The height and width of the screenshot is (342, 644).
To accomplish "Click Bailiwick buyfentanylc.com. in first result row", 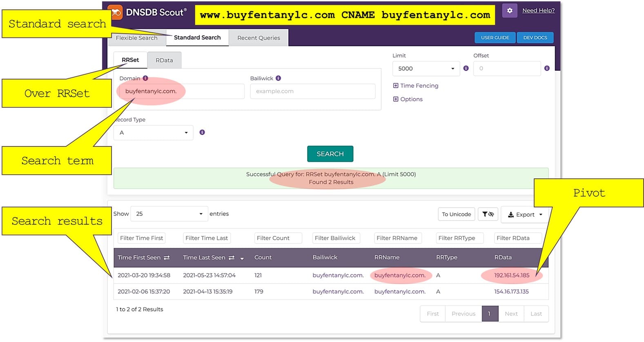I will coord(338,275).
